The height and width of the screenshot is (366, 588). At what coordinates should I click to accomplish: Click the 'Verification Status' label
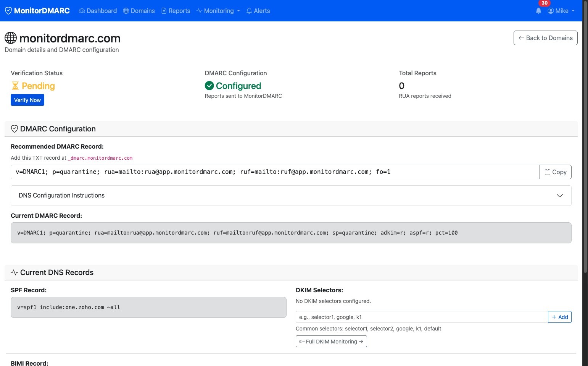pos(37,73)
